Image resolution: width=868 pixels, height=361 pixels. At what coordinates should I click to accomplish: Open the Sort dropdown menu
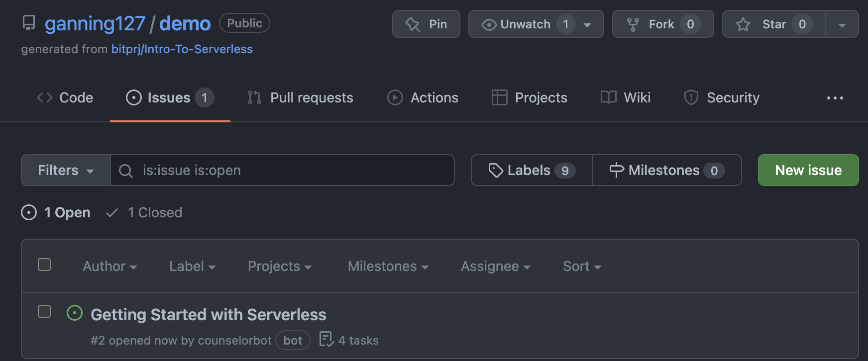coord(582,267)
